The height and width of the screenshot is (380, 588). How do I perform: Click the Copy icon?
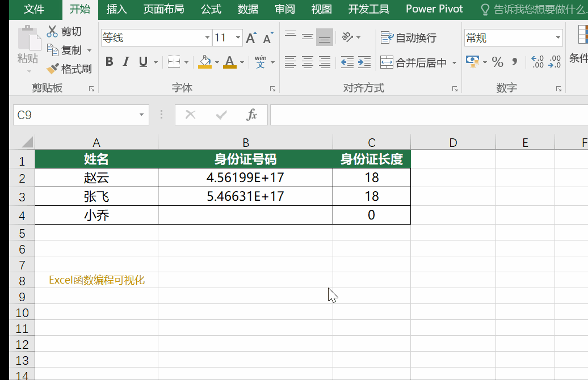52,49
